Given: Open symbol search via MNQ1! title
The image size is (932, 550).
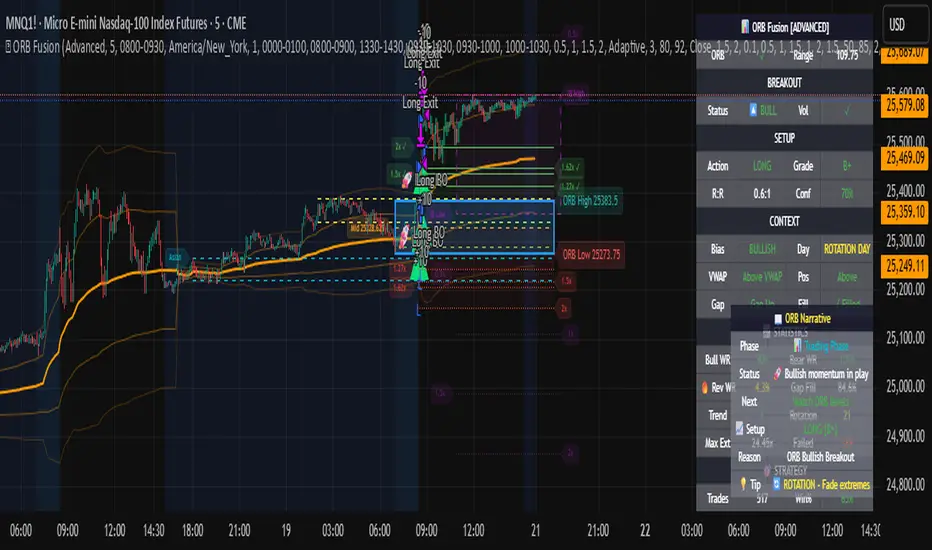Looking at the screenshot, I should pyautogui.click(x=125, y=23).
